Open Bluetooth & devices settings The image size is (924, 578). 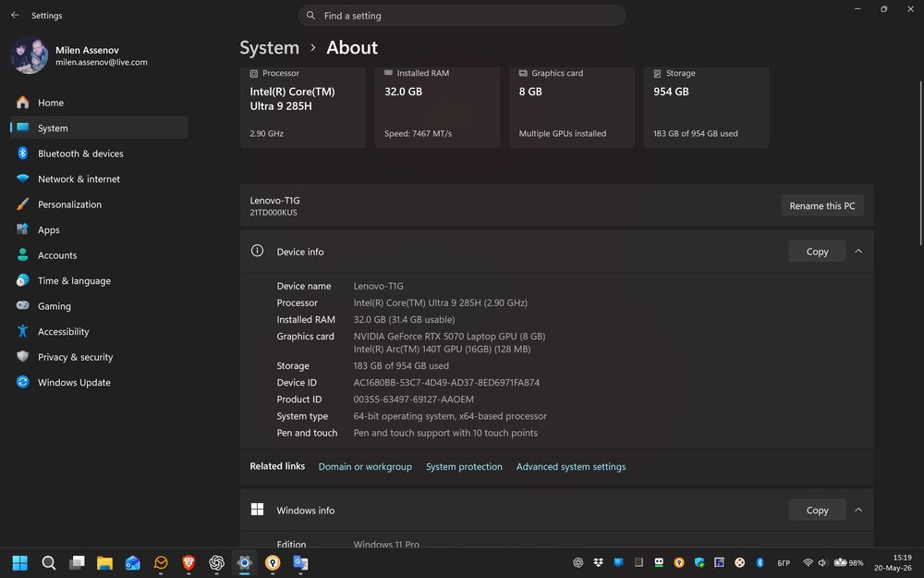pyautogui.click(x=99, y=154)
